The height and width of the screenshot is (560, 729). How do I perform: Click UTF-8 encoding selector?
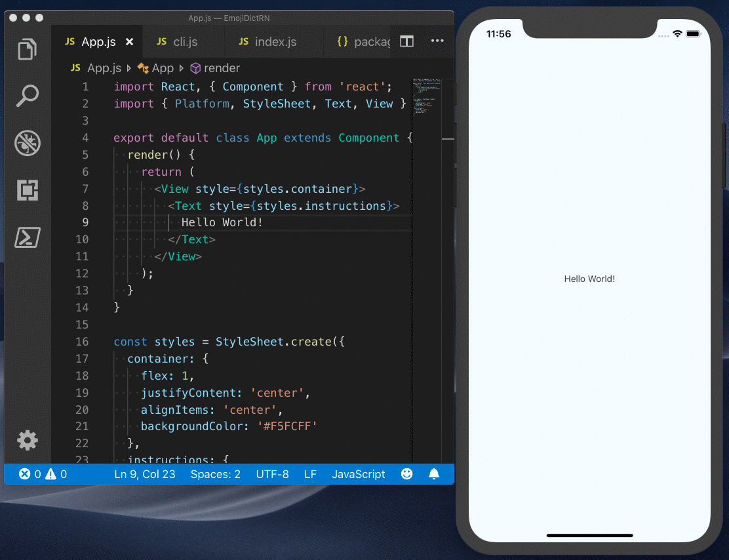(273, 474)
